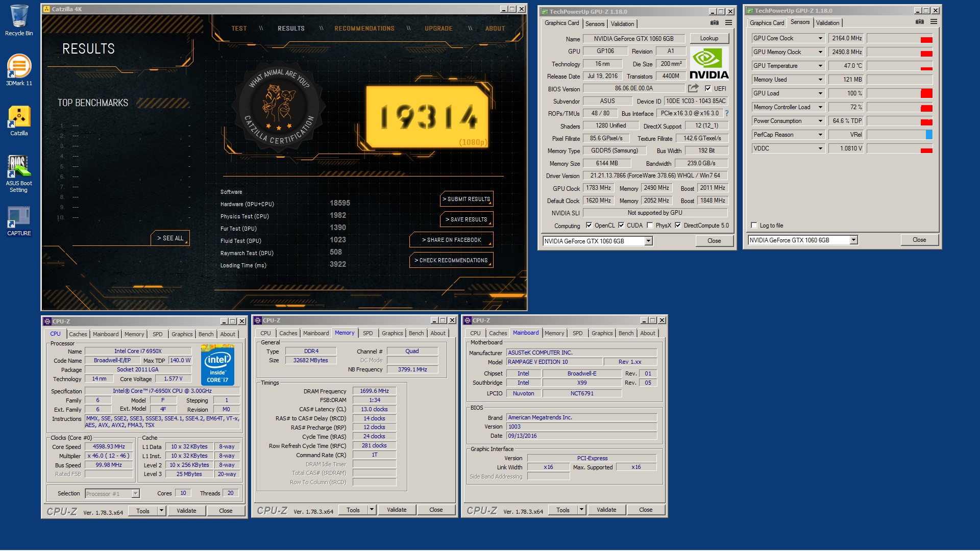Expand the GPU Temperature sensor dropdown
Screen dimensions: 980x551
coord(820,66)
